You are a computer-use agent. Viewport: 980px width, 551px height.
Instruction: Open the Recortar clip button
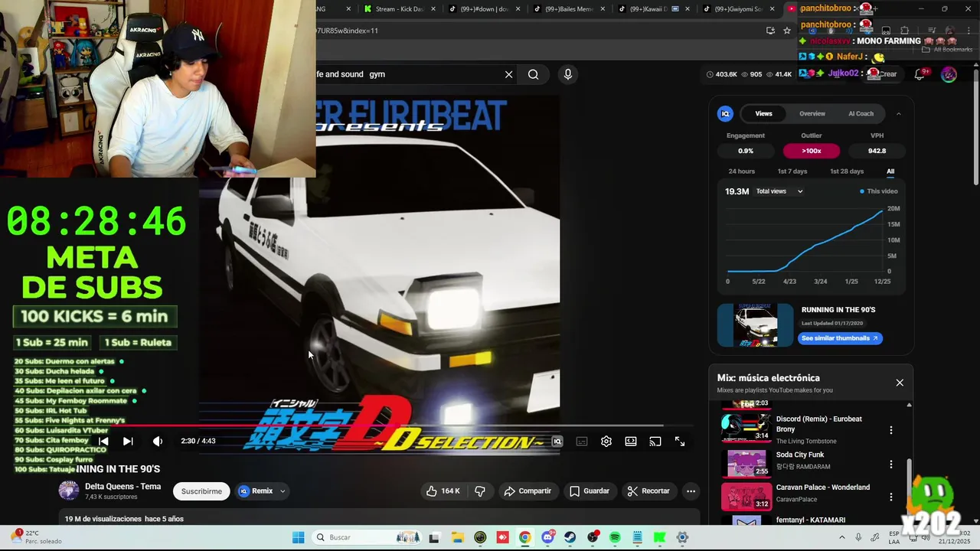(x=648, y=491)
